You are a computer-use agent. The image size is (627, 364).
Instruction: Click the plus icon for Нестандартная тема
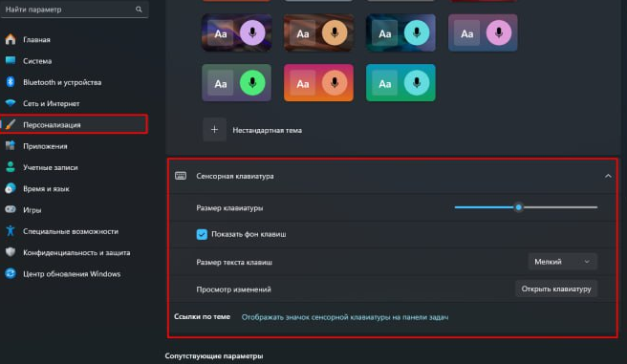coord(214,130)
